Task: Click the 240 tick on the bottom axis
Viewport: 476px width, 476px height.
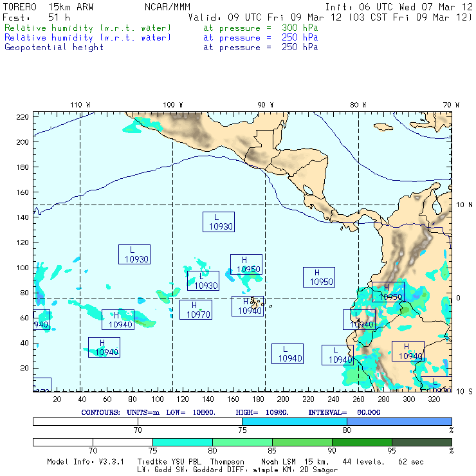Action: click(334, 399)
